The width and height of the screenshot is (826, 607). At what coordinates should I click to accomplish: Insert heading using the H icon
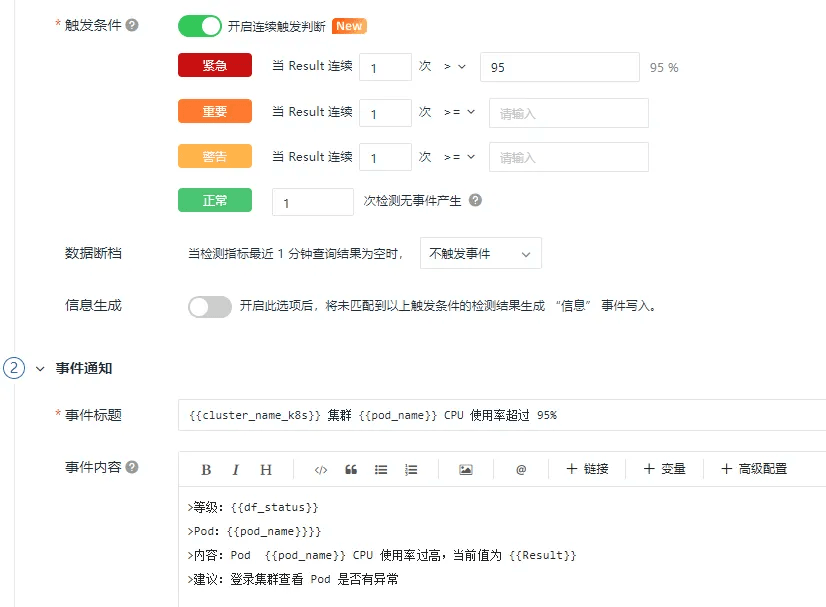click(x=266, y=469)
